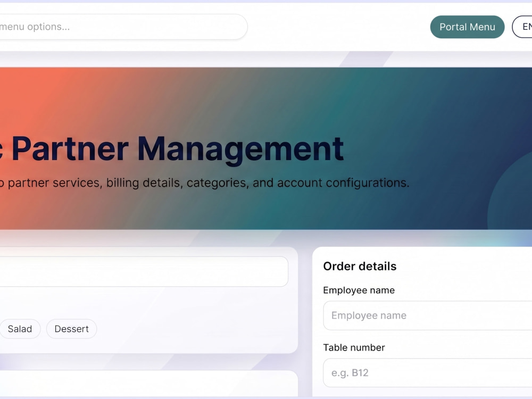Select the Dessert category chip
This screenshot has width=532, height=399.
point(72,329)
